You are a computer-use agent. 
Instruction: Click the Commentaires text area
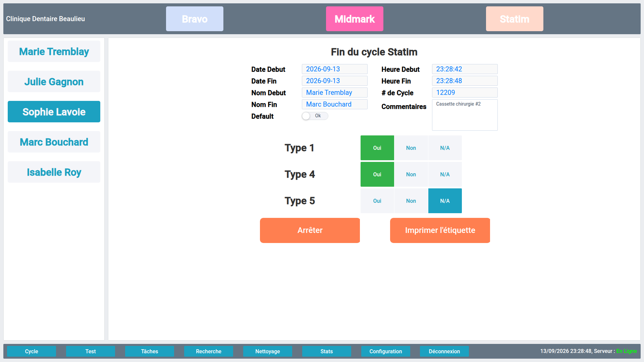[x=465, y=115]
